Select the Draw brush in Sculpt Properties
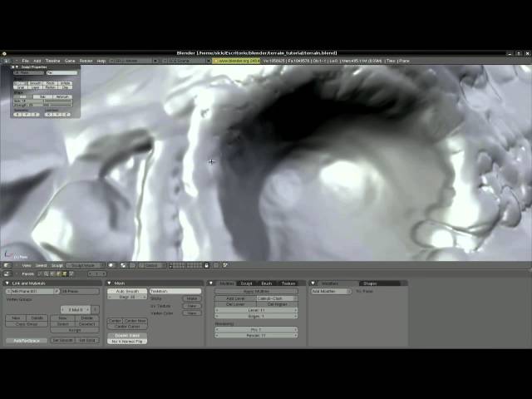This screenshot has height=399, width=532. point(21,83)
